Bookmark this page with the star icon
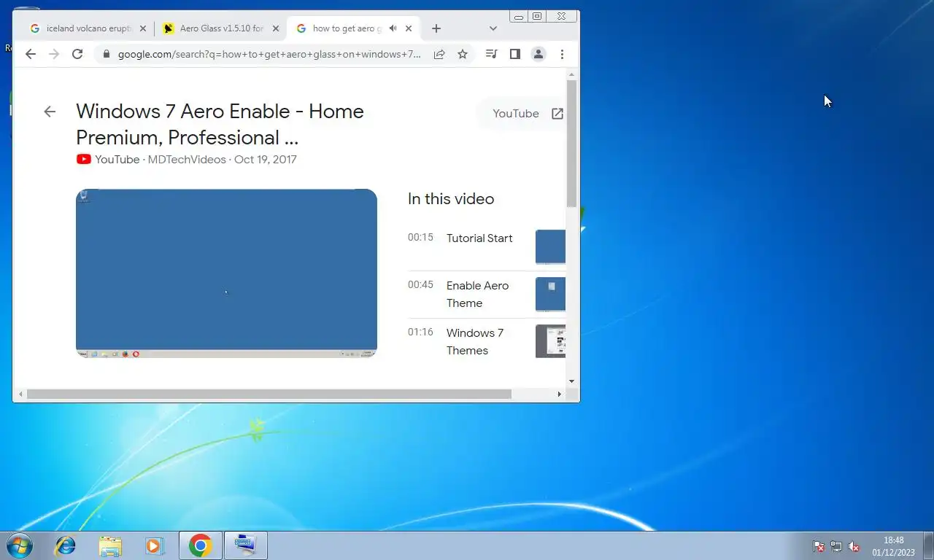Screen dimensions: 934x560 click(463, 54)
